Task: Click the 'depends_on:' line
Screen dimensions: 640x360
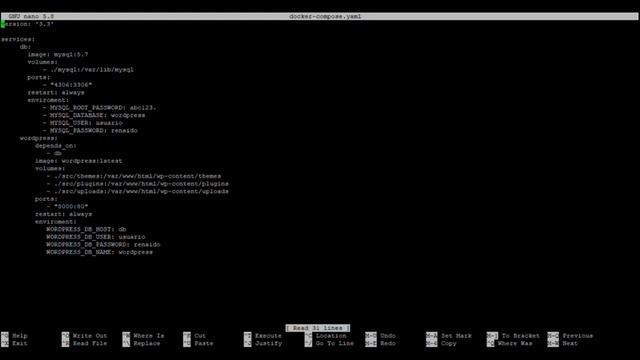Action: pos(56,146)
